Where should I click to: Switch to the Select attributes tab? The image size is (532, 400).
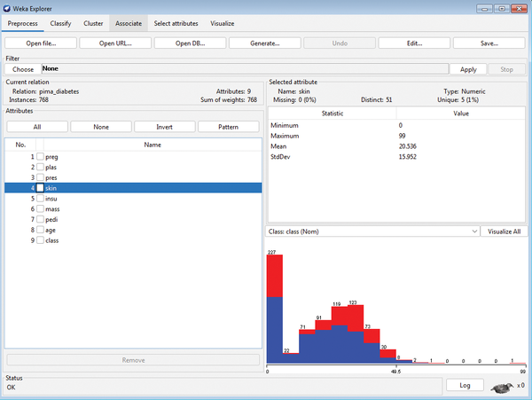pos(176,23)
